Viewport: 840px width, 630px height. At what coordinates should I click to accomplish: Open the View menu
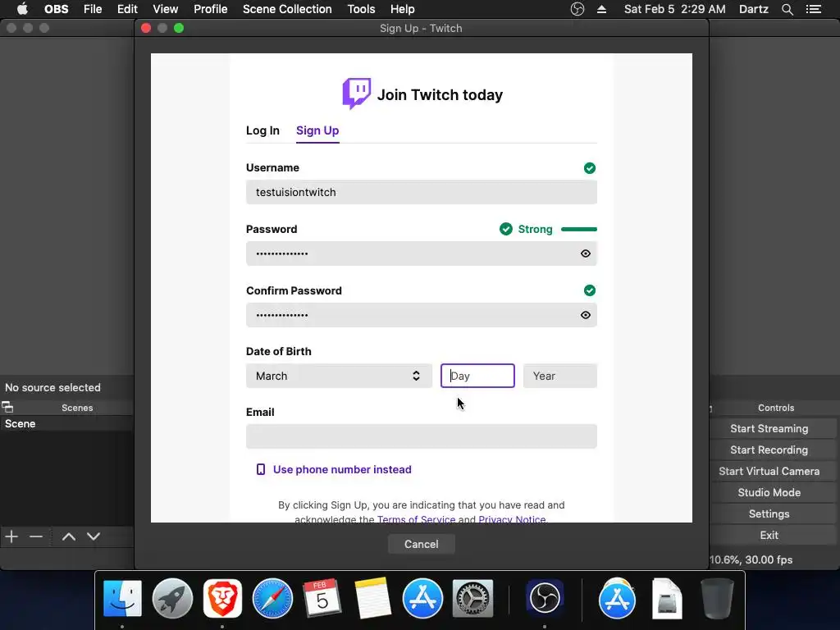(x=165, y=9)
